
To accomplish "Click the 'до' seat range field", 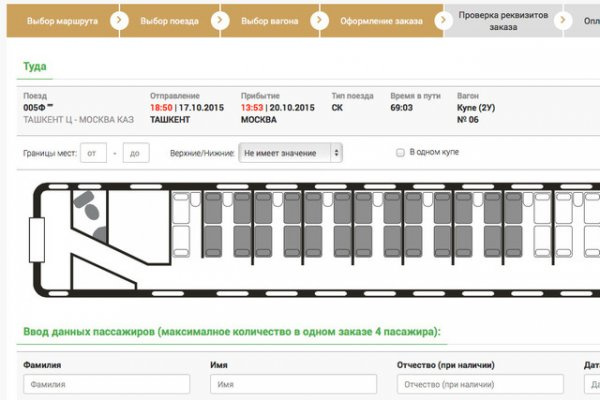I will pyautogui.click(x=136, y=153).
